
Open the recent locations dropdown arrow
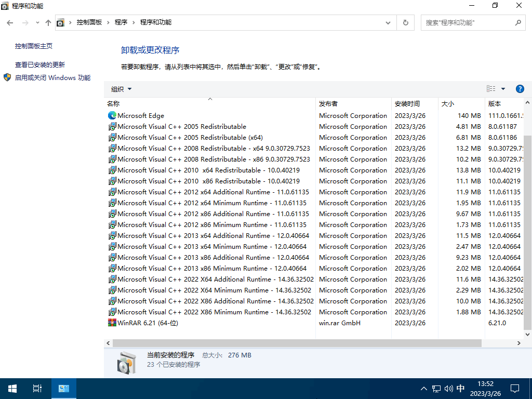(x=37, y=22)
